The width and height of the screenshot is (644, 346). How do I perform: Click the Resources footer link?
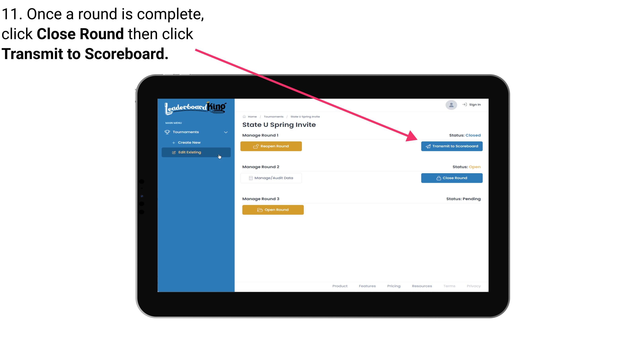click(421, 286)
